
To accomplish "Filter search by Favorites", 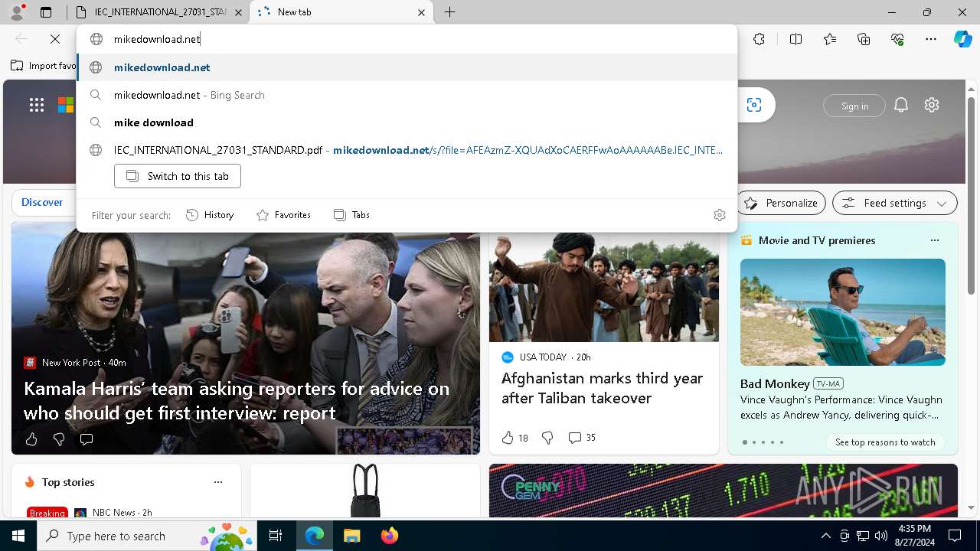I will (283, 215).
